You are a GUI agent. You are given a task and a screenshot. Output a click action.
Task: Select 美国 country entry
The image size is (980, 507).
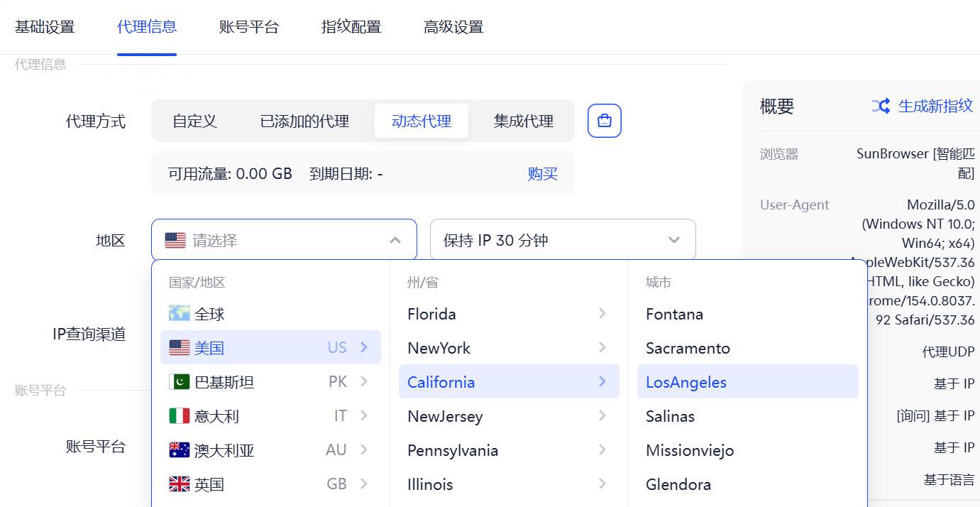click(270, 347)
